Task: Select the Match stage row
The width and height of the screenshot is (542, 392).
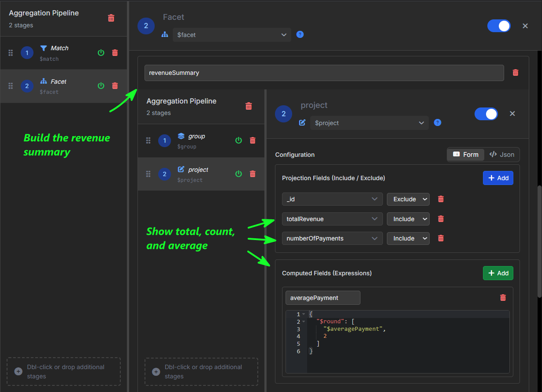Action: (x=63, y=53)
